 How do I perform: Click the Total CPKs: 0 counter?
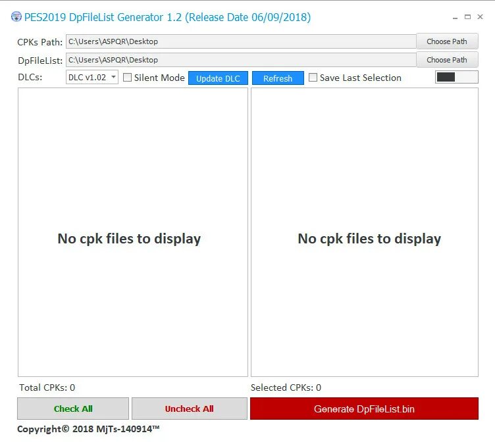(x=47, y=387)
